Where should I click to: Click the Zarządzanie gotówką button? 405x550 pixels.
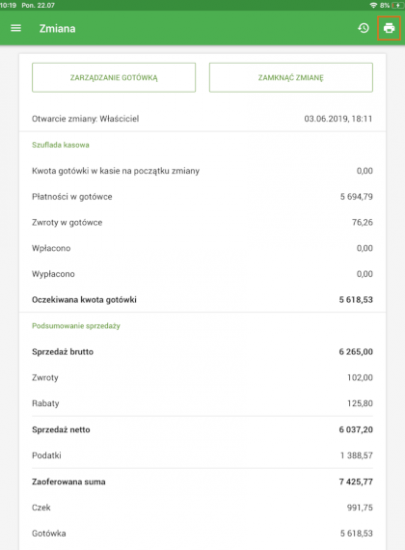pyautogui.click(x=114, y=78)
